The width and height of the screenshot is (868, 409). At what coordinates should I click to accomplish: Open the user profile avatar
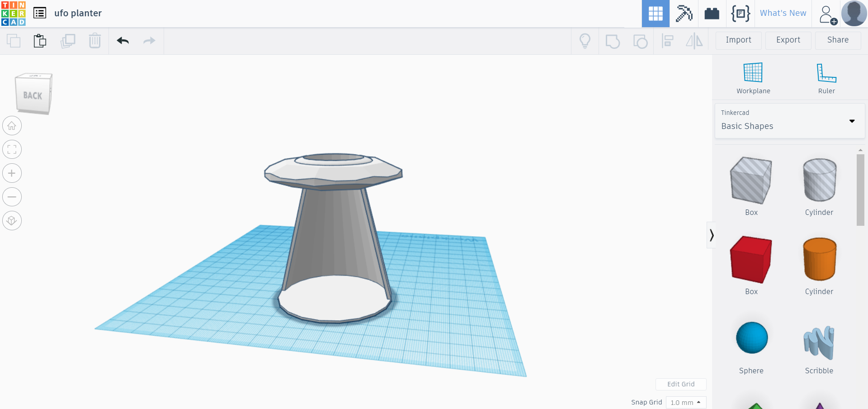[854, 13]
